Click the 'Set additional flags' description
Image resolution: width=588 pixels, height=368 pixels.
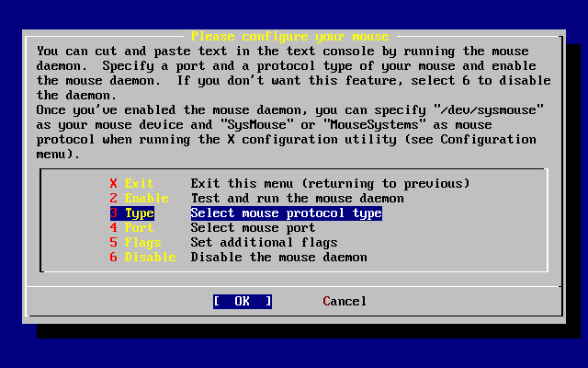264,242
